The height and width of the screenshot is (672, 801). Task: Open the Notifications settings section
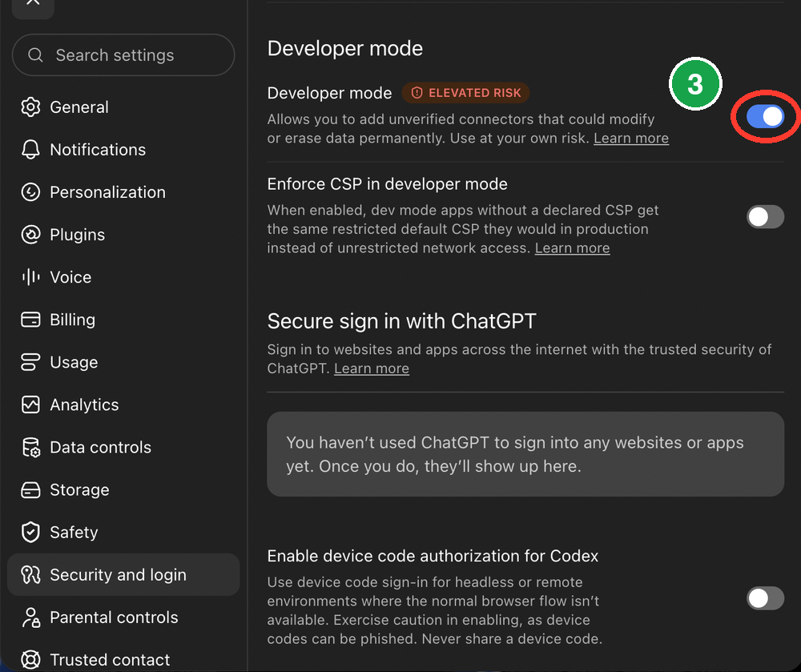click(123, 150)
